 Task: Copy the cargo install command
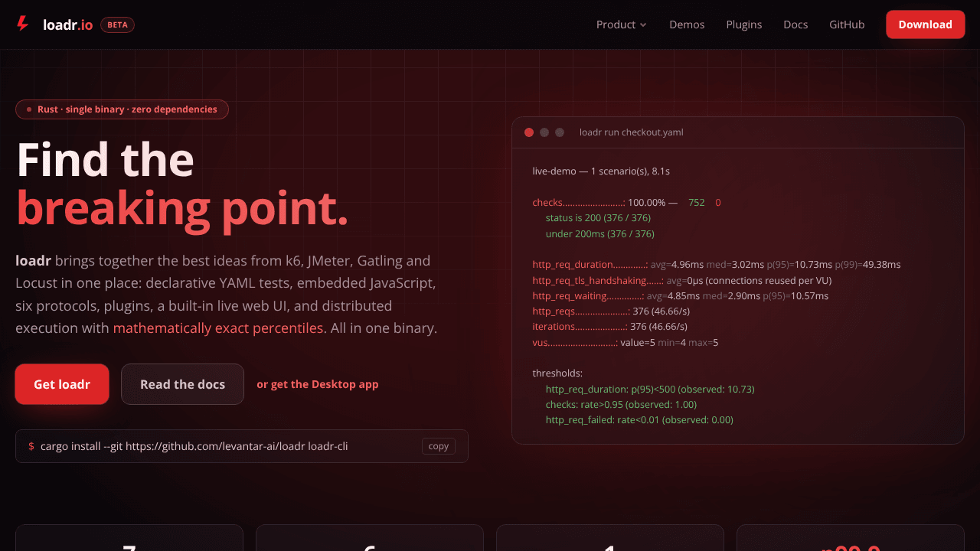[x=439, y=446]
